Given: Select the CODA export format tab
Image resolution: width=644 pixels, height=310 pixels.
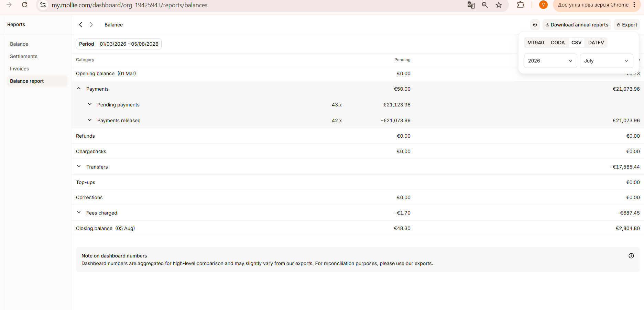Looking at the screenshot, I should [558, 43].
